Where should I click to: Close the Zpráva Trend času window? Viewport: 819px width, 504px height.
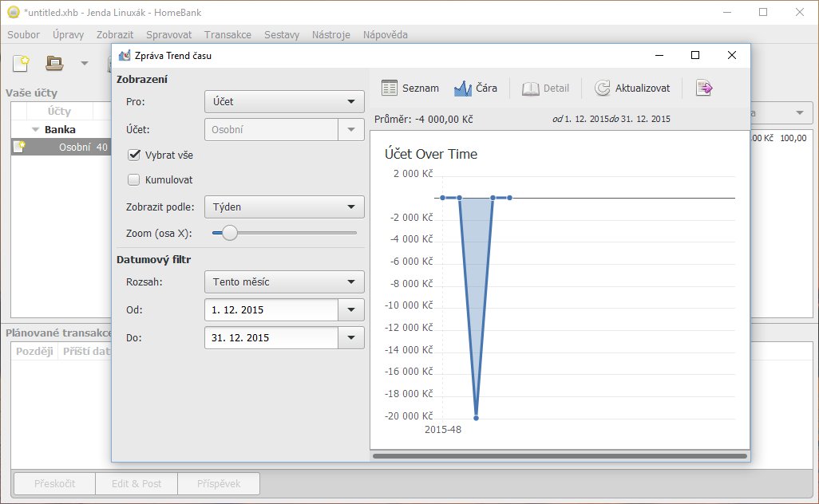click(732, 55)
